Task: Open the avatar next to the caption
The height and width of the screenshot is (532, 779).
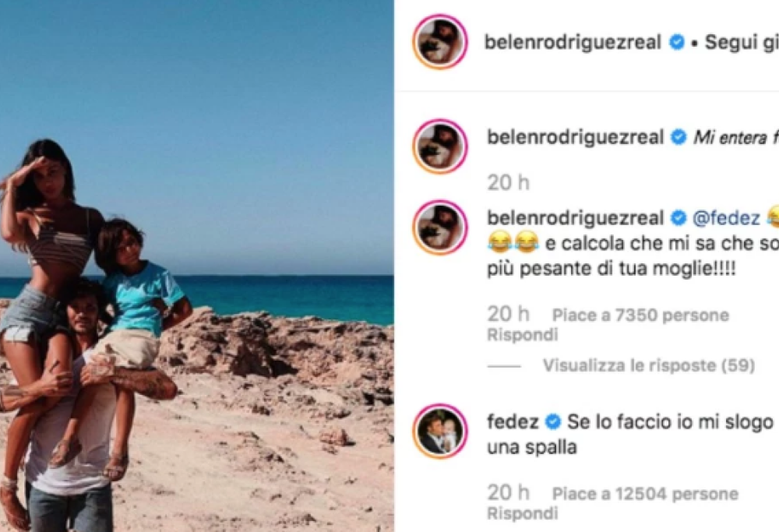Action: 440,146
